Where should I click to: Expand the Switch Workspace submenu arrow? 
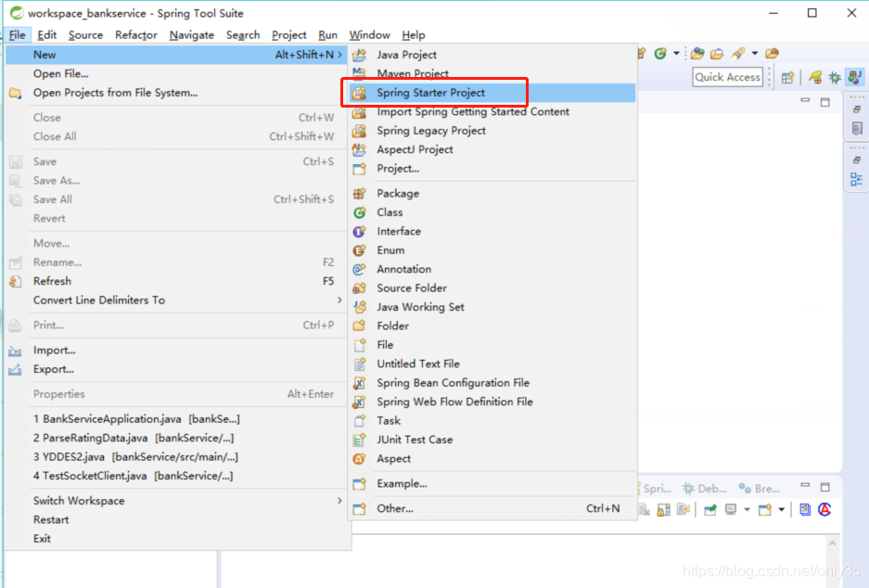click(339, 501)
